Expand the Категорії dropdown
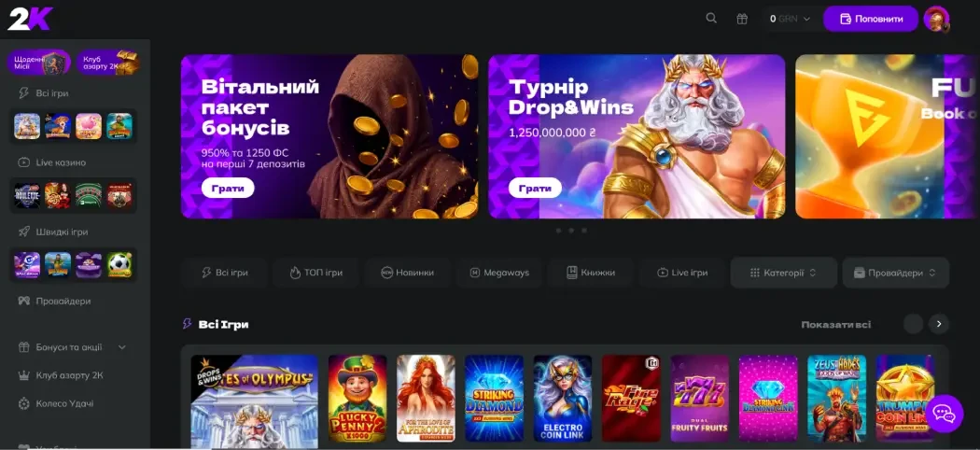The height and width of the screenshot is (450, 980). [783, 273]
